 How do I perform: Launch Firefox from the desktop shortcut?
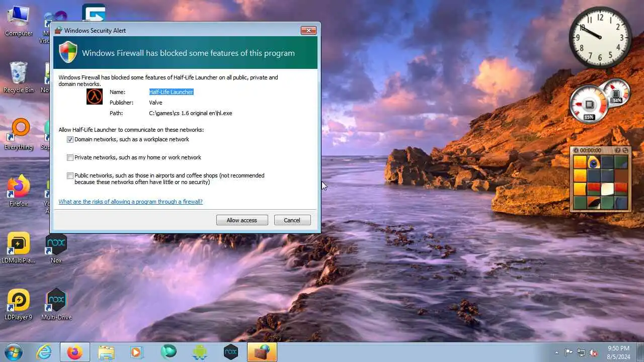click(19, 191)
